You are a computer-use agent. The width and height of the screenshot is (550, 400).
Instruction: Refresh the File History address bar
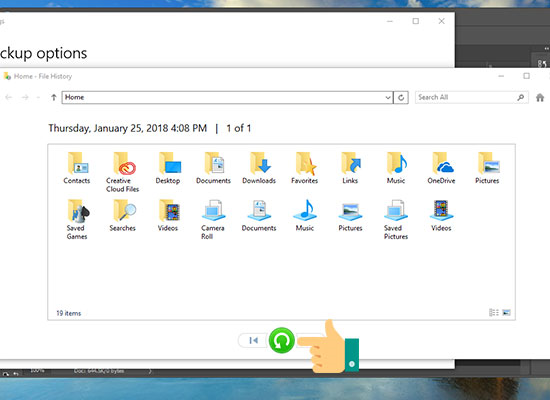coord(401,98)
